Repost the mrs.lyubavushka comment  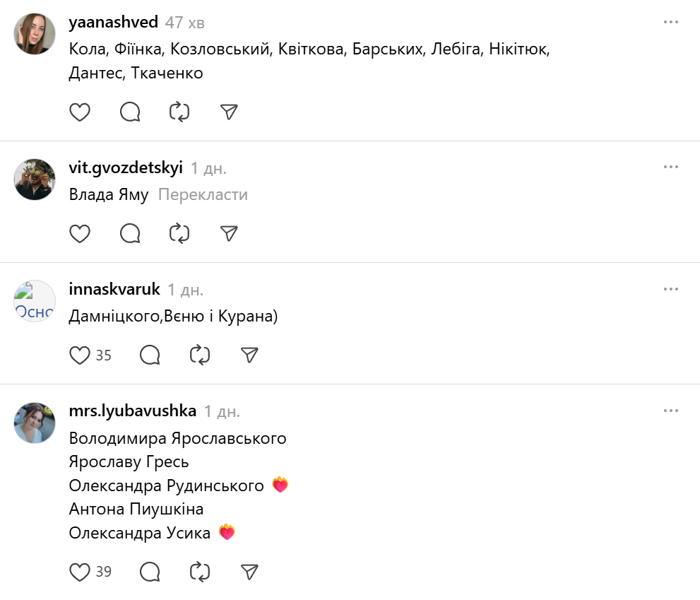point(200,571)
